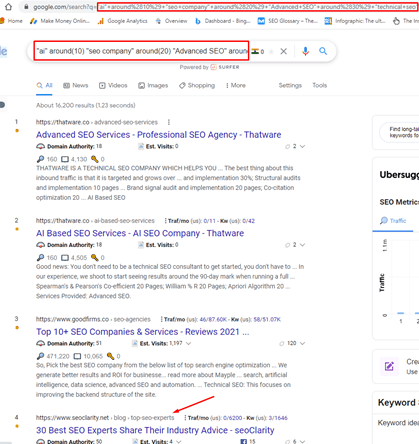Open 30 Best SEO Experts seoClarity result
Image resolution: width=419 pixels, height=444 pixels.
click(155, 430)
